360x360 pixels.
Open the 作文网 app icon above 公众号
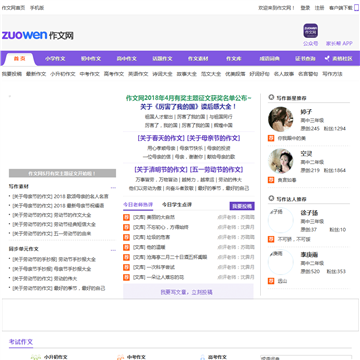click(x=310, y=31)
